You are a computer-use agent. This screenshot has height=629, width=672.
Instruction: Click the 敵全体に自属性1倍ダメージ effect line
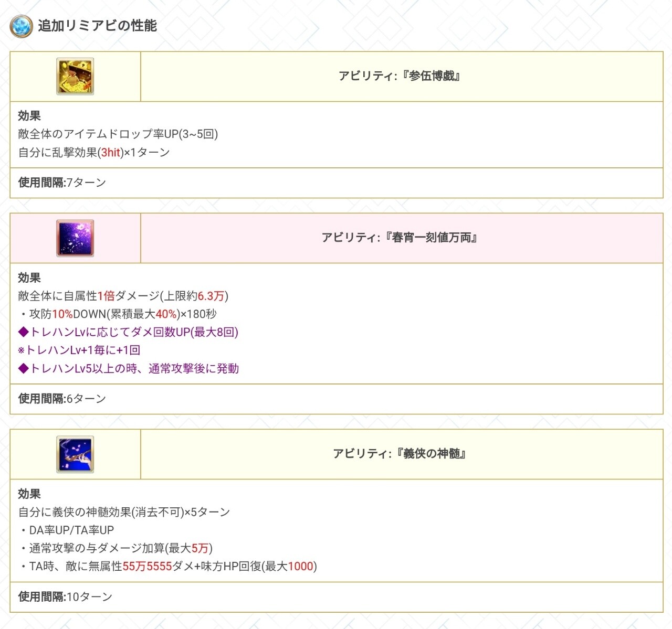(123, 296)
